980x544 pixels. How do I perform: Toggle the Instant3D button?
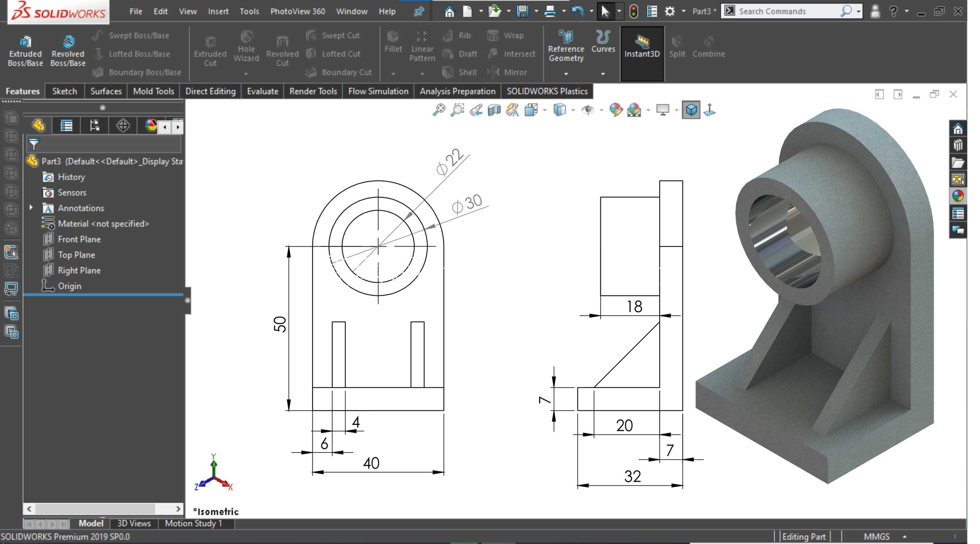click(x=642, y=53)
